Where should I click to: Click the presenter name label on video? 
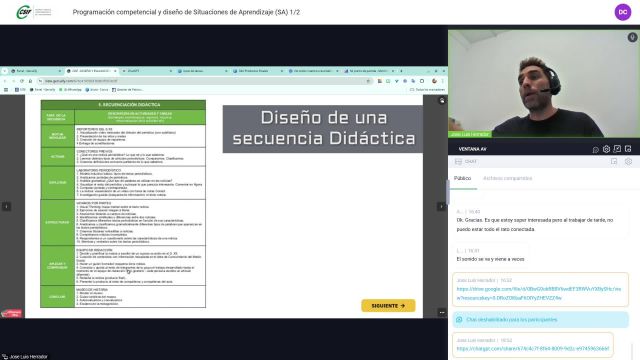[x=470, y=134]
